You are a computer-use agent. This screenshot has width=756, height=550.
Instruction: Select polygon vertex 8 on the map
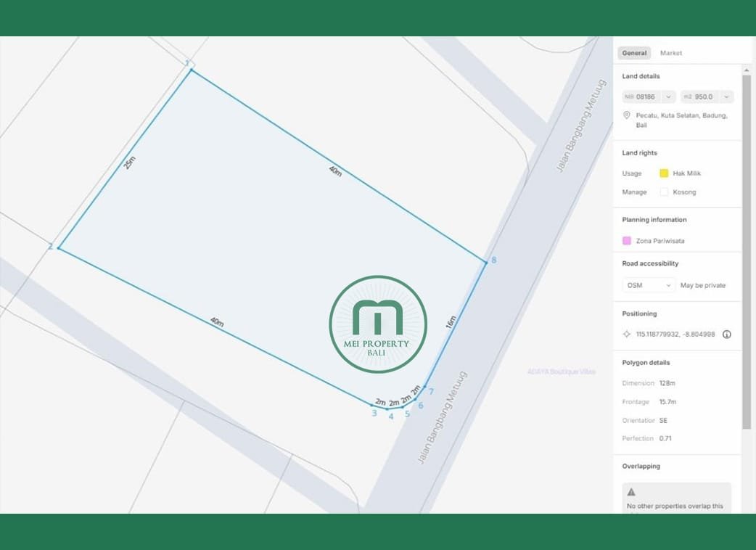coord(486,261)
